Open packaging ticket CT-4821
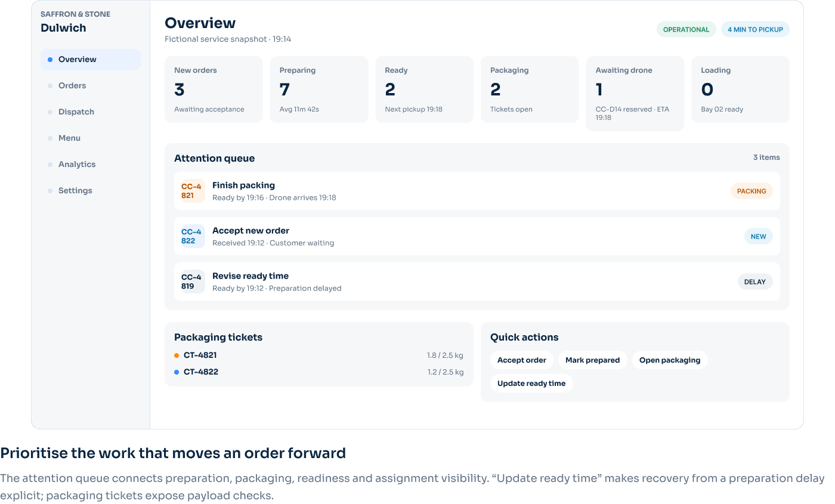The height and width of the screenshot is (504, 835). 318,355
